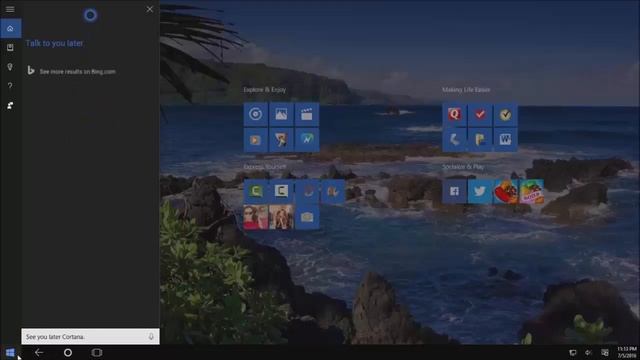Open the white C tile

(x=281, y=191)
